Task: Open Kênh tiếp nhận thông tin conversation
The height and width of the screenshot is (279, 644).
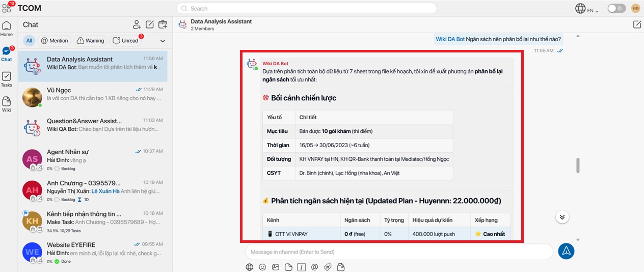Action: (x=93, y=221)
